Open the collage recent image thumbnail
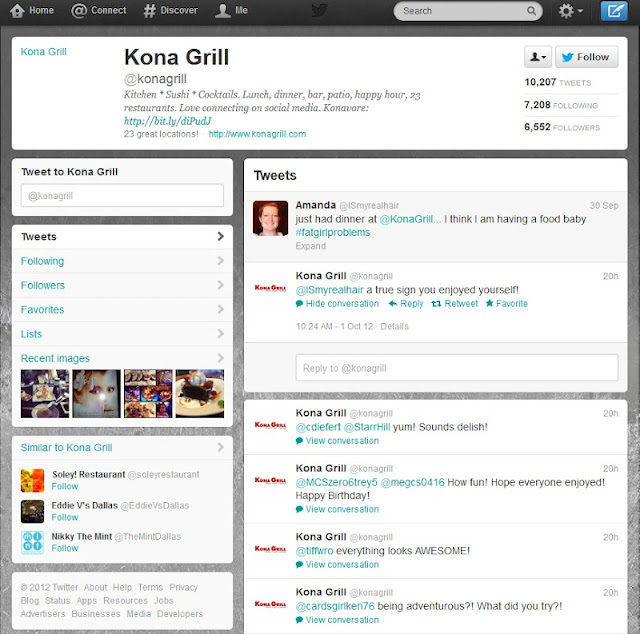 pyautogui.click(x=148, y=394)
